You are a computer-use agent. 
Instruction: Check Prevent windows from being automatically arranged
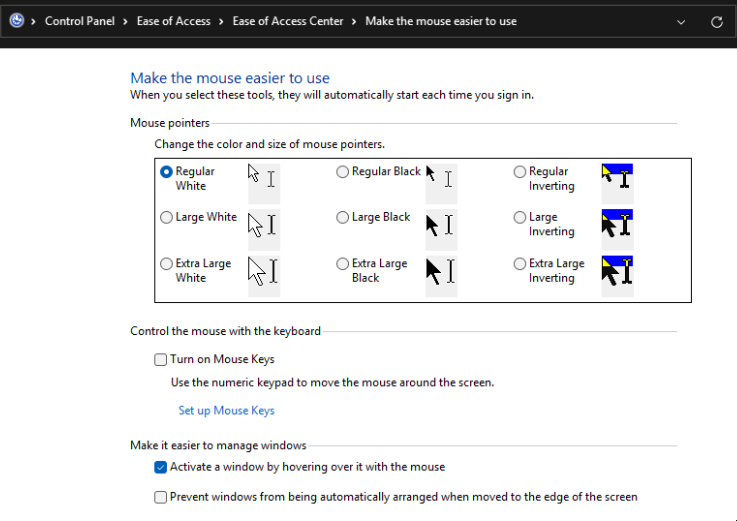point(161,497)
